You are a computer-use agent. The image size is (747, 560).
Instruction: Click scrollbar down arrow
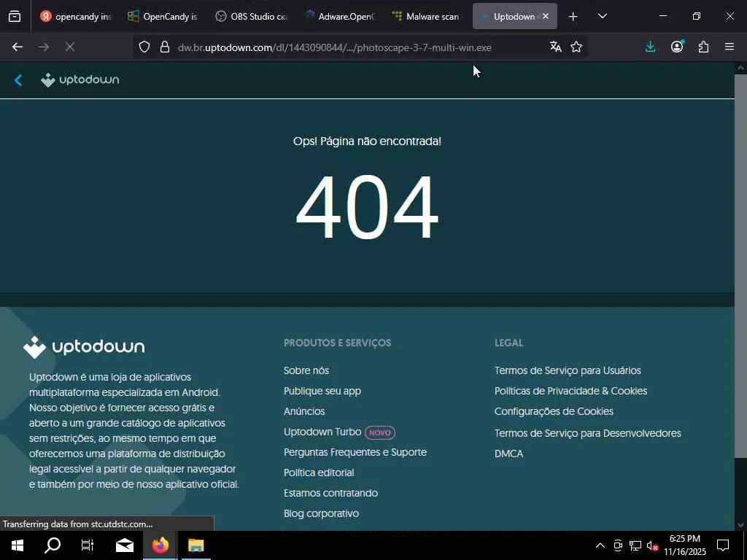pos(741,525)
